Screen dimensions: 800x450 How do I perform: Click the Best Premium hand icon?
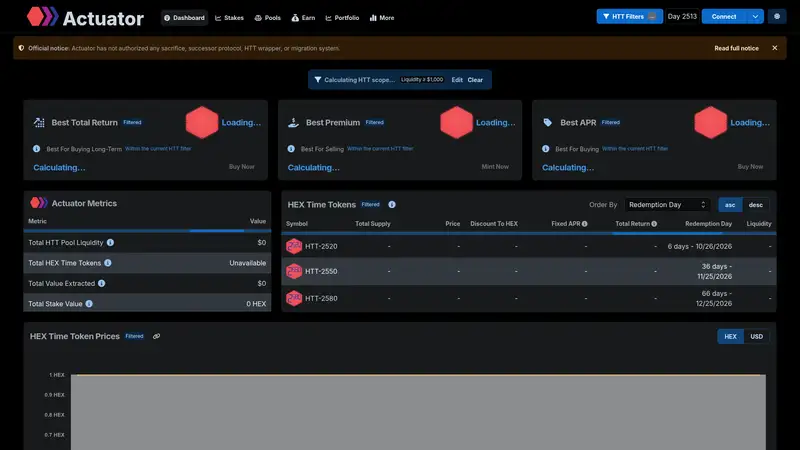pyautogui.click(x=293, y=122)
